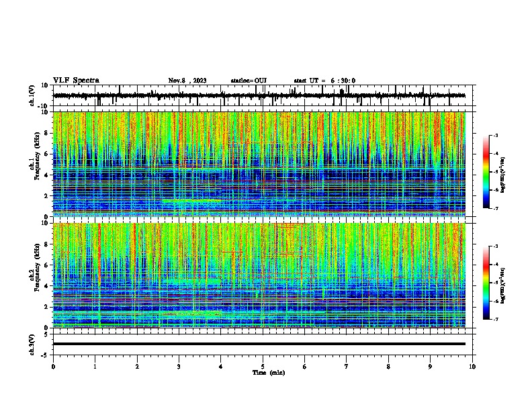Click tick label "5" on the time axis
This screenshot has height=411, width=532.
[x=263, y=367]
